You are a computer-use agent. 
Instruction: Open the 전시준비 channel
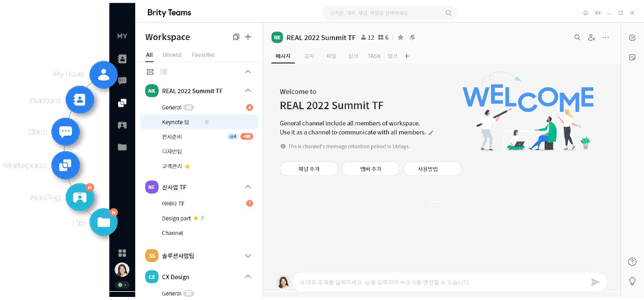(199, 137)
